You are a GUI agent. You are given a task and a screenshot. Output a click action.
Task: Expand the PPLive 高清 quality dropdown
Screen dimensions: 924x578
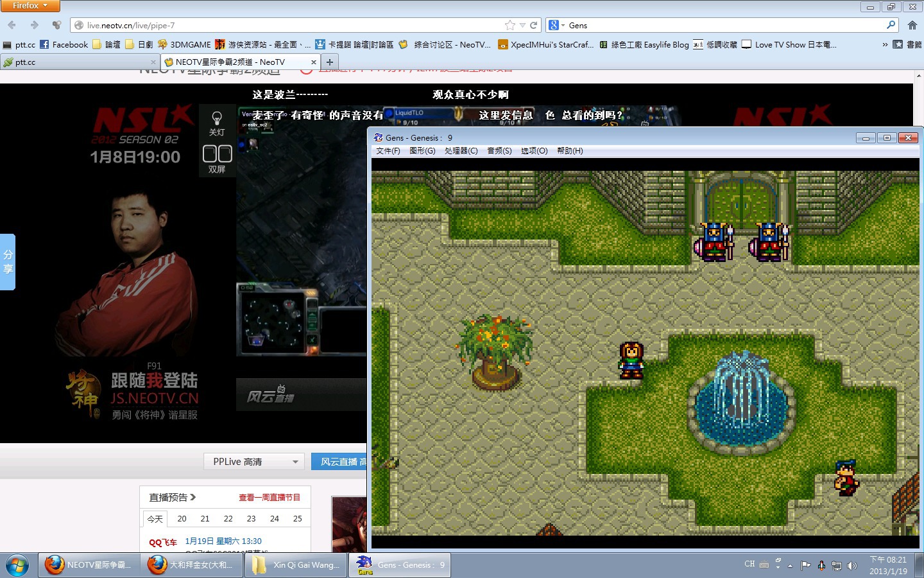(x=255, y=462)
